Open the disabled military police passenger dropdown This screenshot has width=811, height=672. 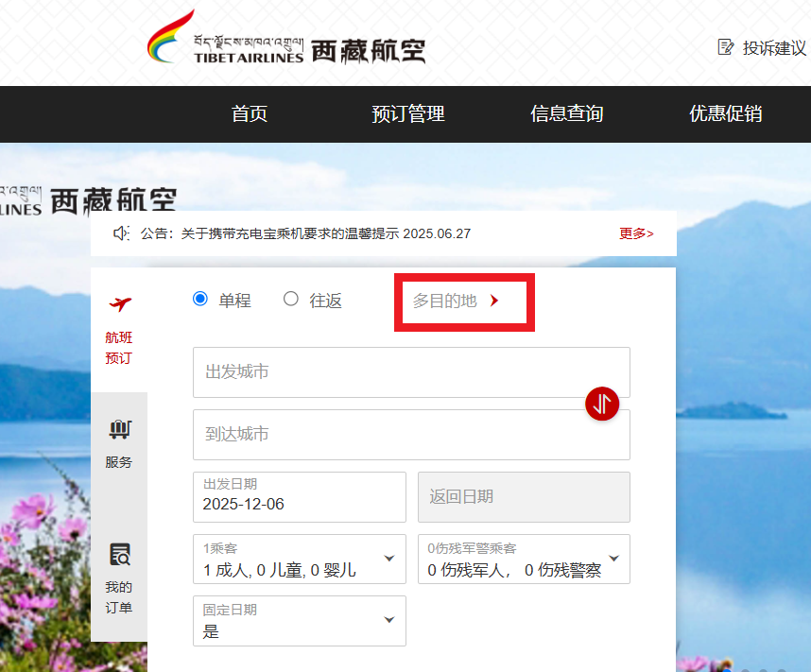613,560
